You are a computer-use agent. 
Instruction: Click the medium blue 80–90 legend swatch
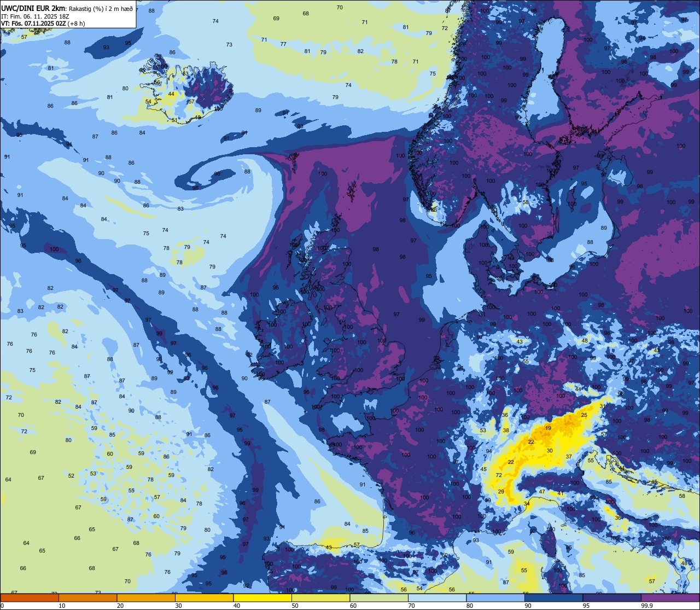click(495, 597)
